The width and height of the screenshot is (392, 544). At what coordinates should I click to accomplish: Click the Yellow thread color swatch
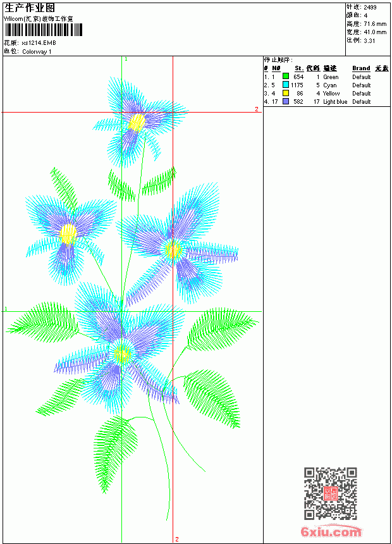click(286, 93)
